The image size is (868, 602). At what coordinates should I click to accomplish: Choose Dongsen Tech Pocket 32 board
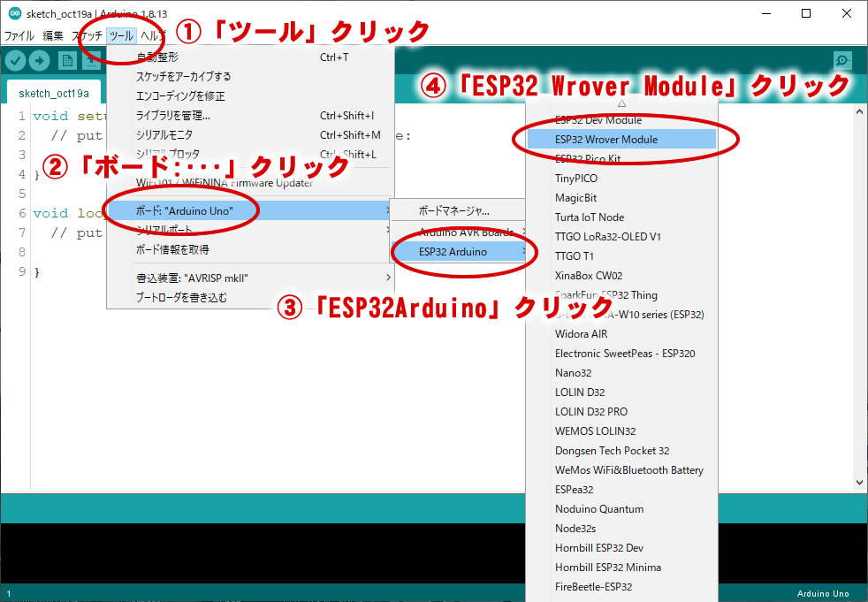pos(621,451)
